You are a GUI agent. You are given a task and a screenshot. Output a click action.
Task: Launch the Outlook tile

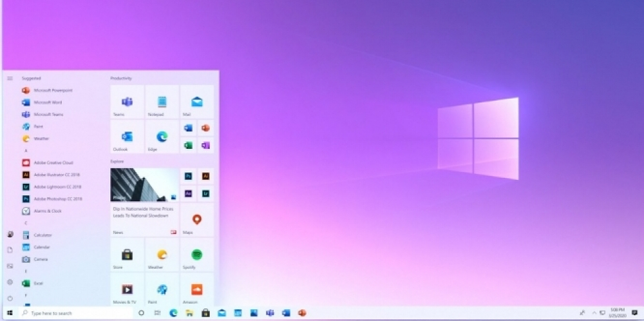coord(128,137)
